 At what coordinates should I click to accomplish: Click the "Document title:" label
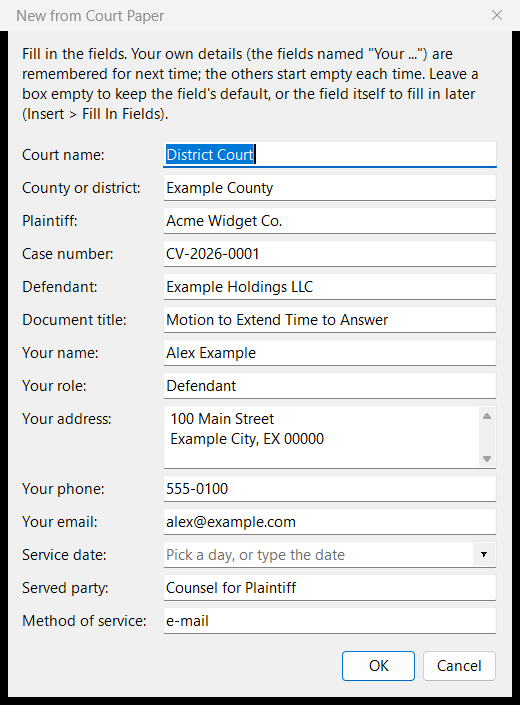(74, 320)
